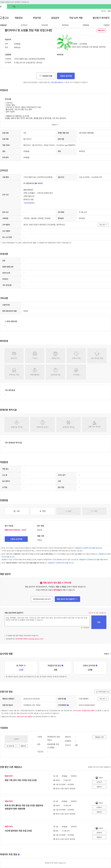Open the 출산휴가·육아휴직 menu
111x868 pixels.
[x=101, y=18]
